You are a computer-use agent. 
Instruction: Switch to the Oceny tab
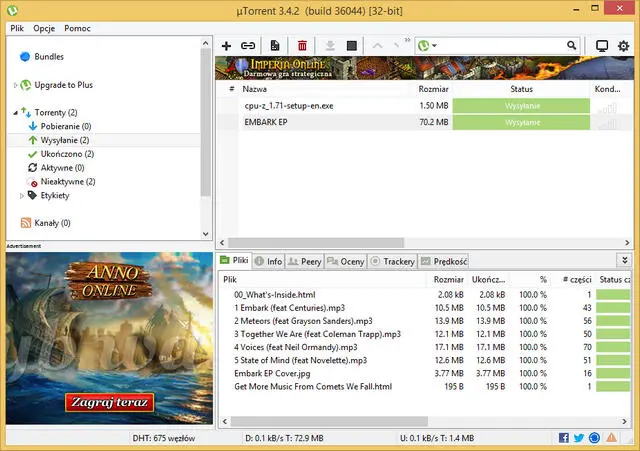click(346, 261)
